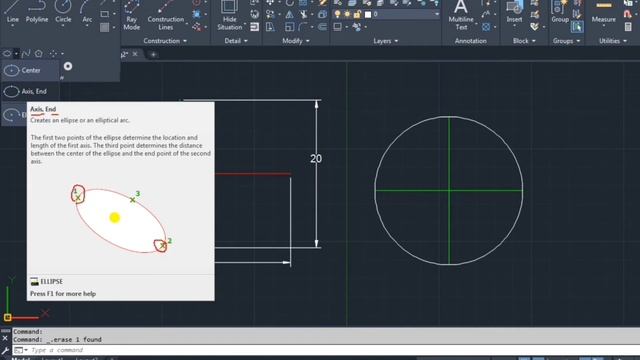640x360 pixels.
Task: Click the Hide Situation tool
Action: [229, 16]
